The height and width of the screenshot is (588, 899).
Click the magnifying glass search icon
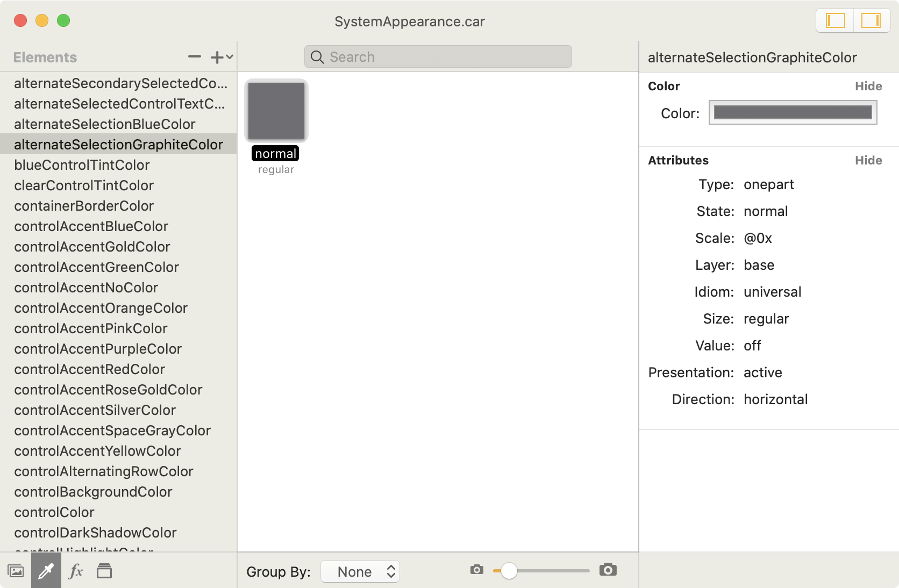pyautogui.click(x=317, y=57)
